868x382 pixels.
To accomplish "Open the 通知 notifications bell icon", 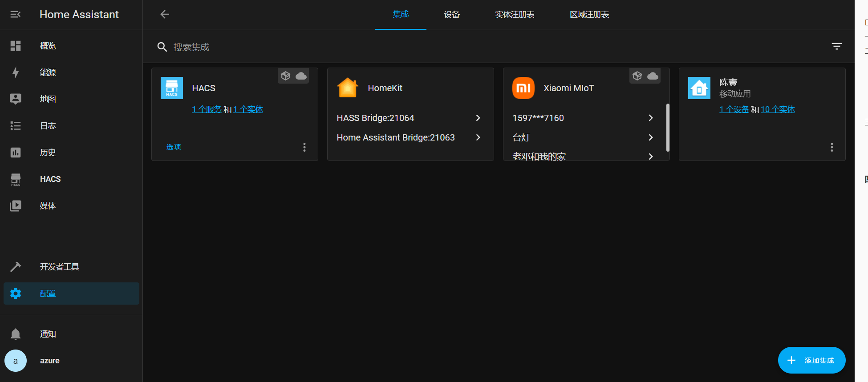I will point(16,334).
